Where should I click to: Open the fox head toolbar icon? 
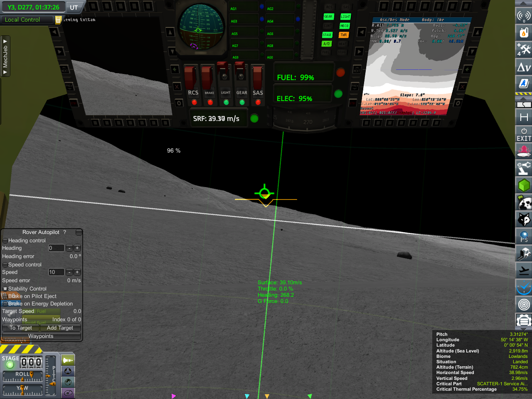[x=524, y=219]
